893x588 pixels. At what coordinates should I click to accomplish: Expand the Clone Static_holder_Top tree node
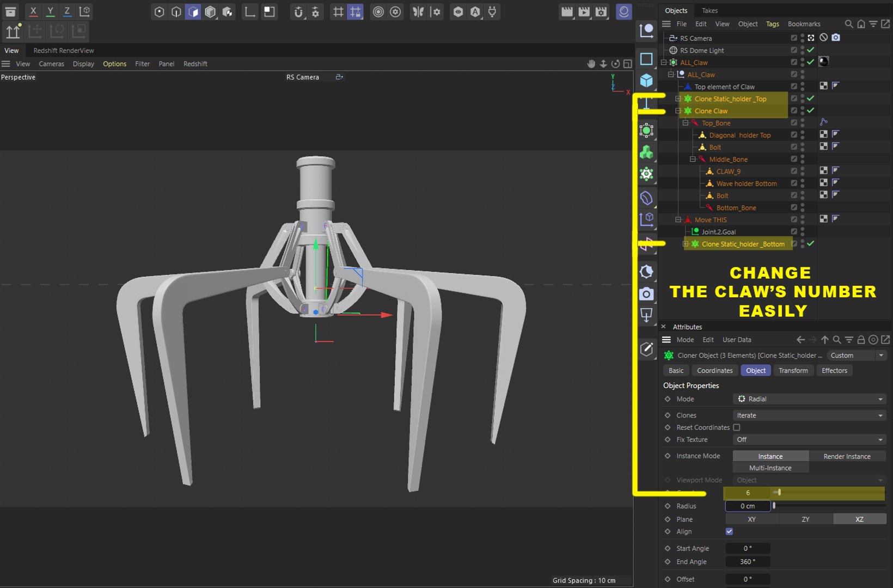click(x=678, y=99)
